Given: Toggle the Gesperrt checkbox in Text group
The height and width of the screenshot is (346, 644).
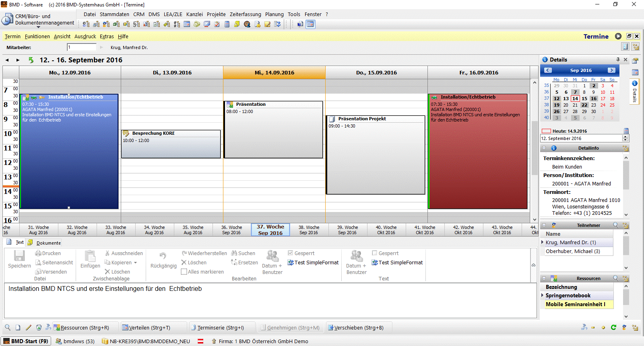Looking at the screenshot, I should point(375,253).
